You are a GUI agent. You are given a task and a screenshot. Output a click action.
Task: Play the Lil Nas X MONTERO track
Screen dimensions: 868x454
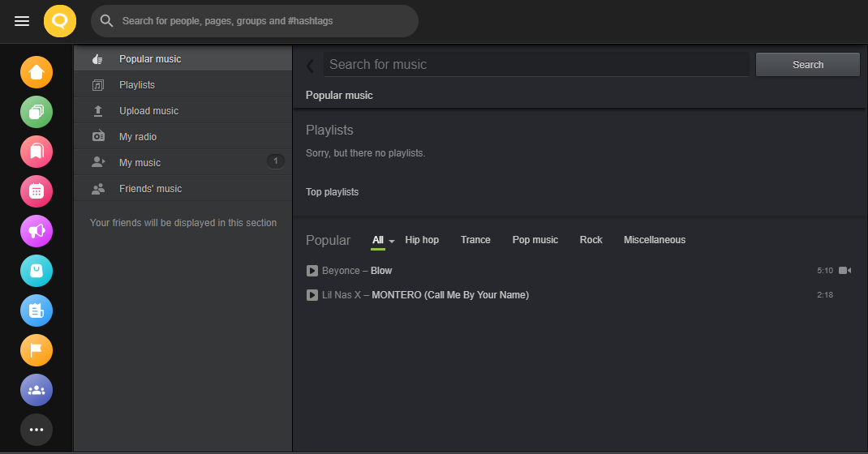pos(312,295)
